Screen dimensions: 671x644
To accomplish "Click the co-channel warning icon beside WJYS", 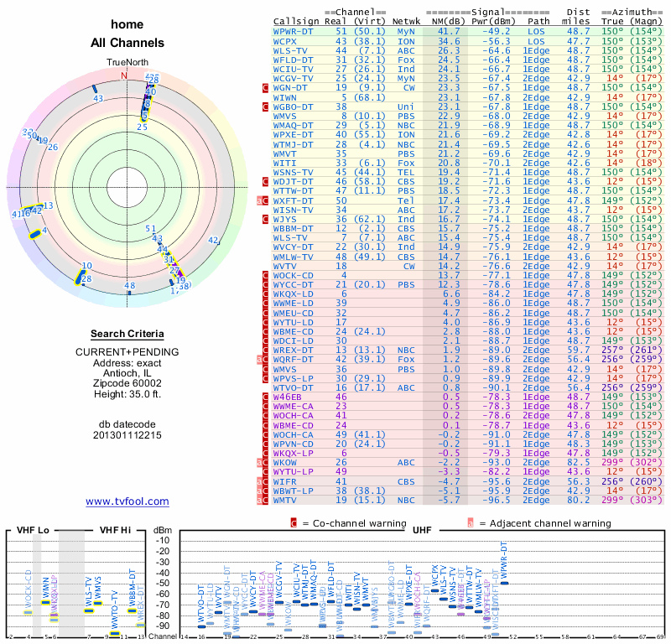I will (x=265, y=220).
